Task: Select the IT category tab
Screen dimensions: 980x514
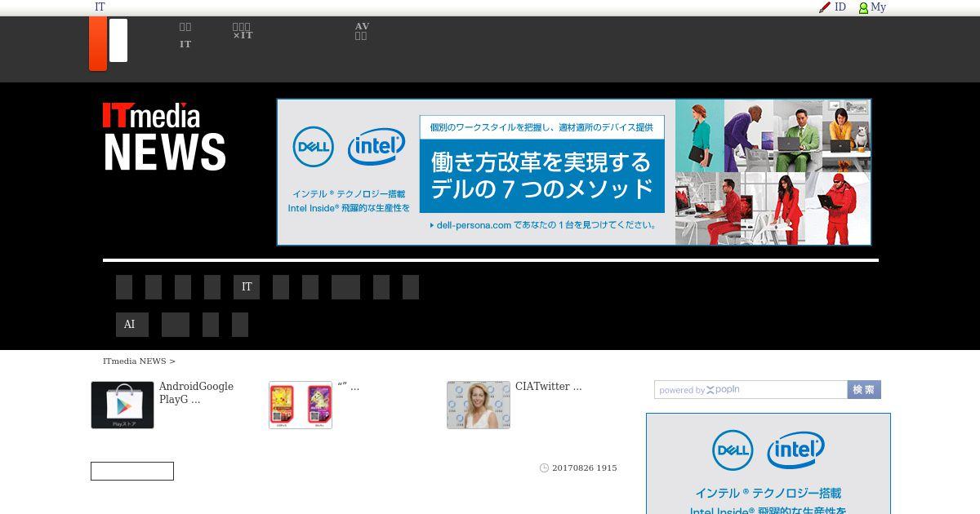Action: tap(247, 287)
